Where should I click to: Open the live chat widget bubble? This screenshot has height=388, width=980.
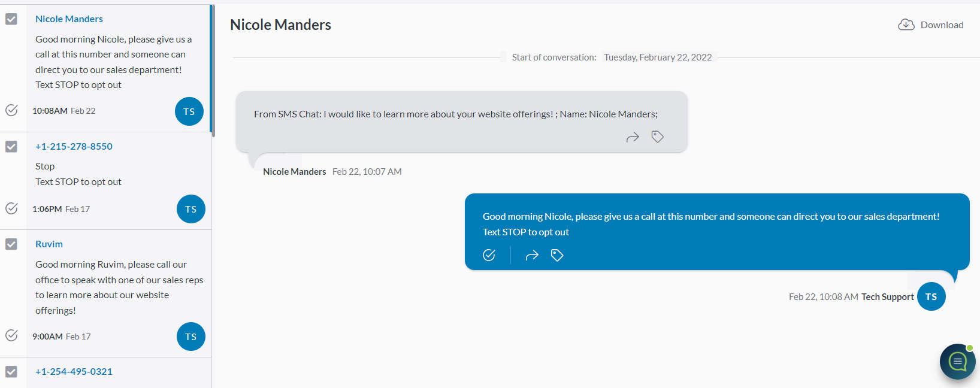click(x=957, y=361)
